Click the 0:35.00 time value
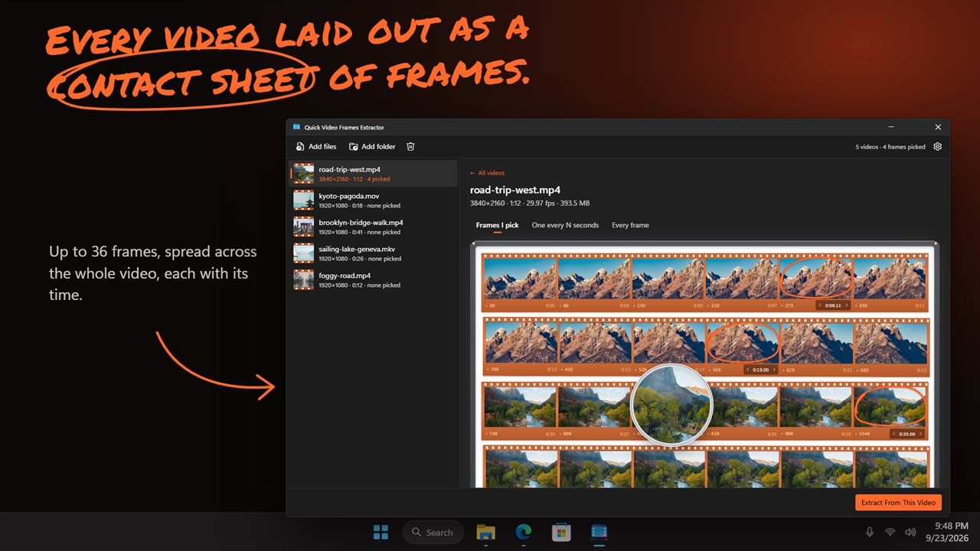 point(907,434)
